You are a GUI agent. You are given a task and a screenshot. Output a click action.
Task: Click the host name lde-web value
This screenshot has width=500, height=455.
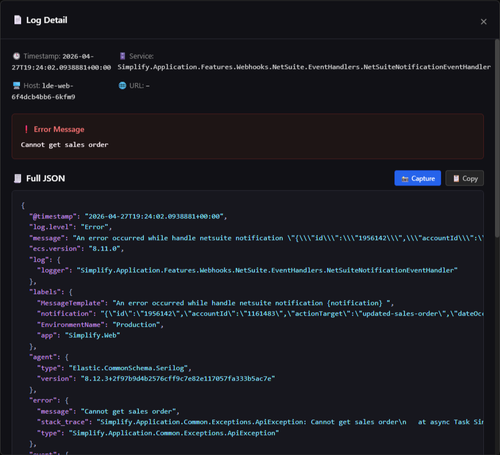43,91
